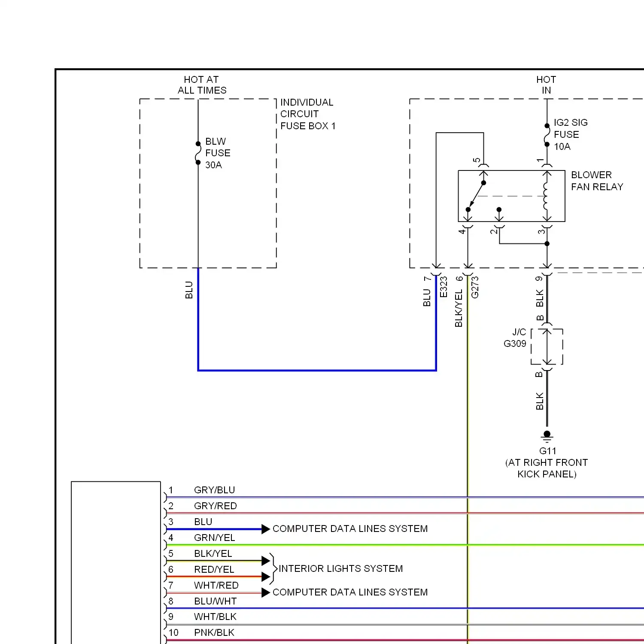
Task: Select '(AT RIGHT FRONT KICK PANEL)' text
Action: click(547, 468)
